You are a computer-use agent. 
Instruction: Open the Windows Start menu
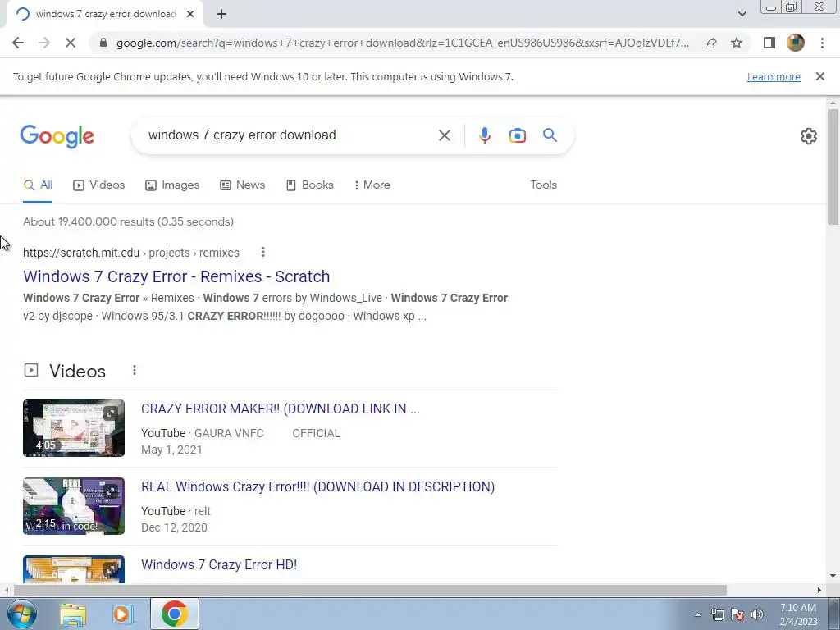pyautogui.click(x=21, y=614)
